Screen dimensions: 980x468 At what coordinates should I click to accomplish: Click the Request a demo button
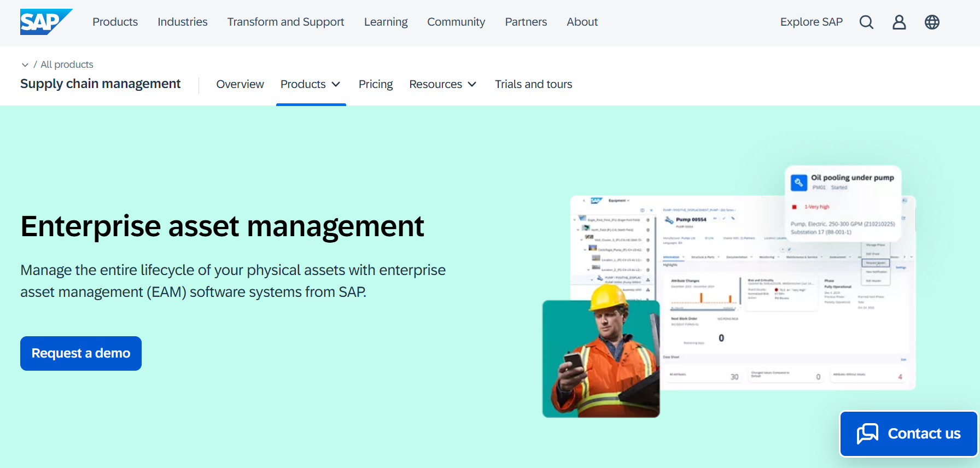click(81, 353)
